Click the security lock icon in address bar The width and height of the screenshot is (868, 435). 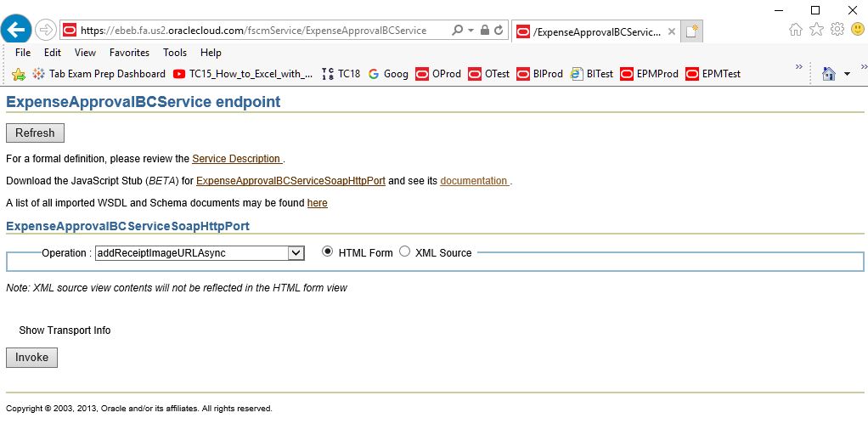coord(485,30)
